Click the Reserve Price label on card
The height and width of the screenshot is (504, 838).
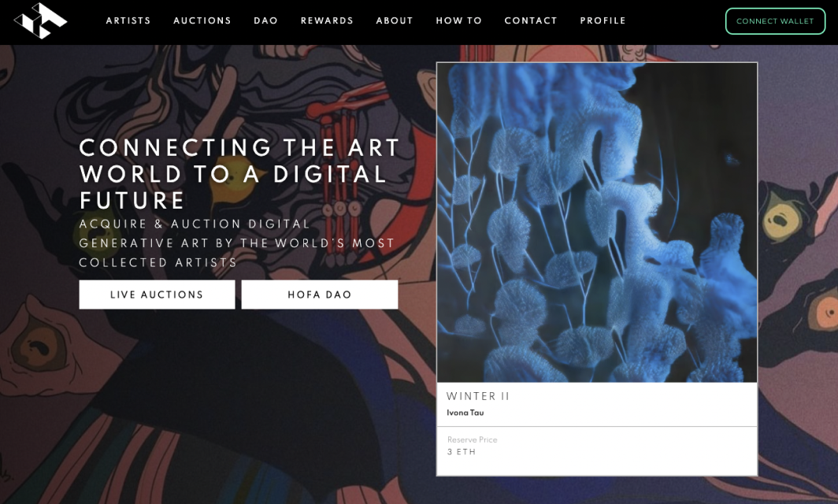[x=473, y=440]
